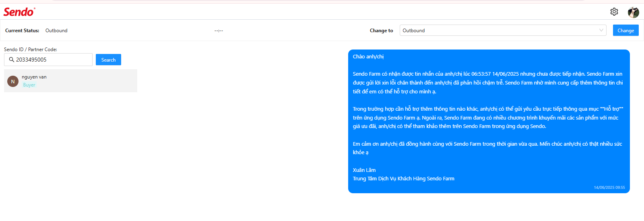
Task: Click the 'Xuân Lãm' signature line
Action: pyautogui.click(x=364, y=170)
